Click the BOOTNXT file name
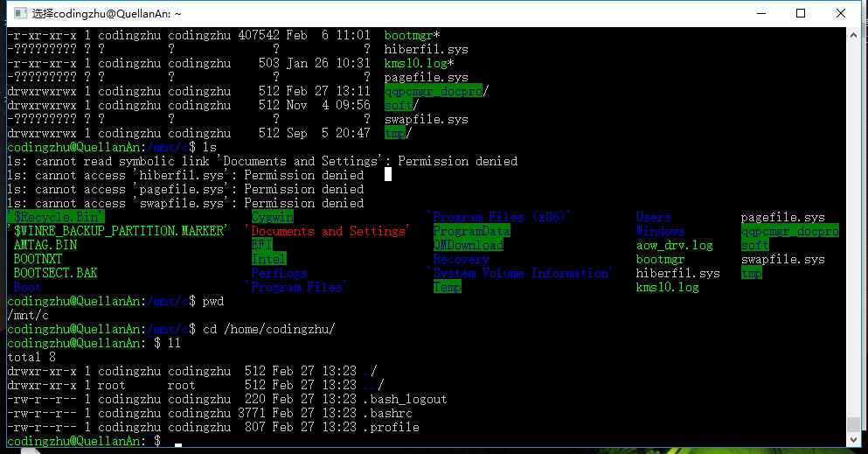This screenshot has height=454, width=868. 38,259
